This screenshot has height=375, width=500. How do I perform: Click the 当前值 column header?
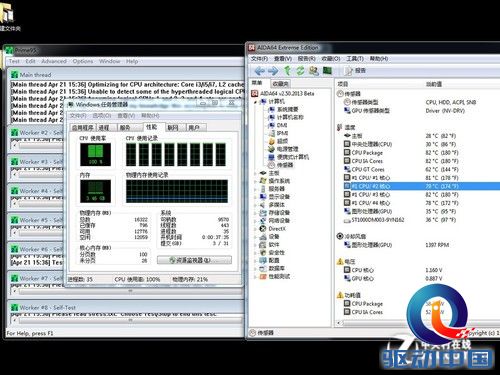point(434,84)
